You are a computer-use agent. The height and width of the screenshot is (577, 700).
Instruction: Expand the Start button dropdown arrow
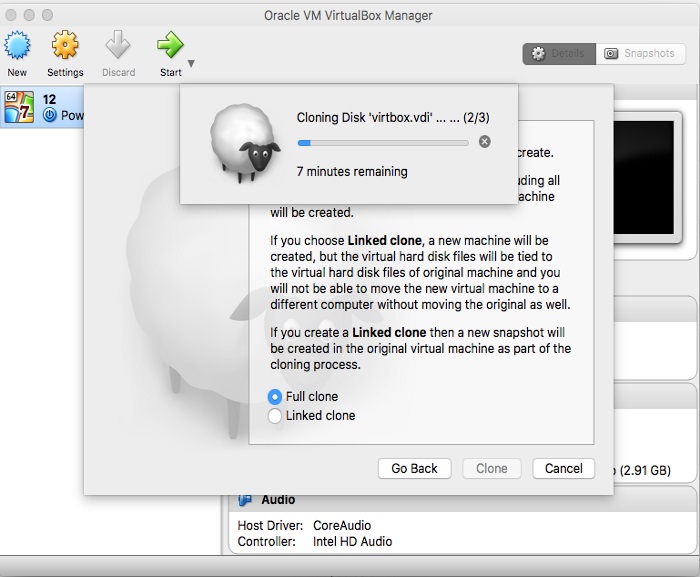(191, 65)
